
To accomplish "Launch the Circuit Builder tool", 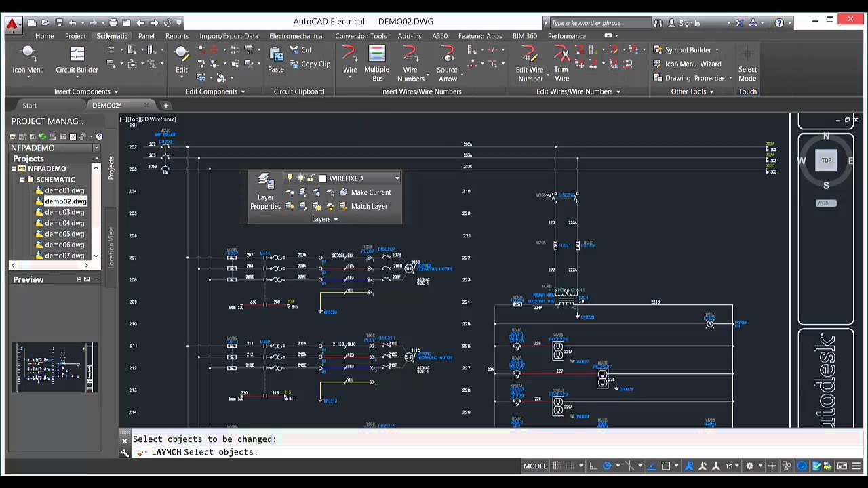I will coord(77,60).
